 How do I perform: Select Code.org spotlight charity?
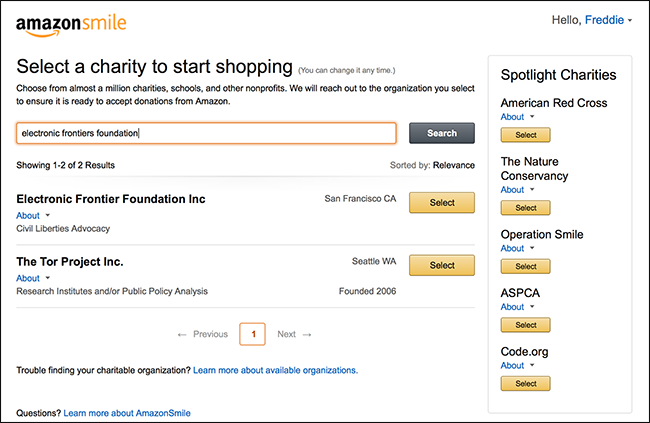point(525,384)
